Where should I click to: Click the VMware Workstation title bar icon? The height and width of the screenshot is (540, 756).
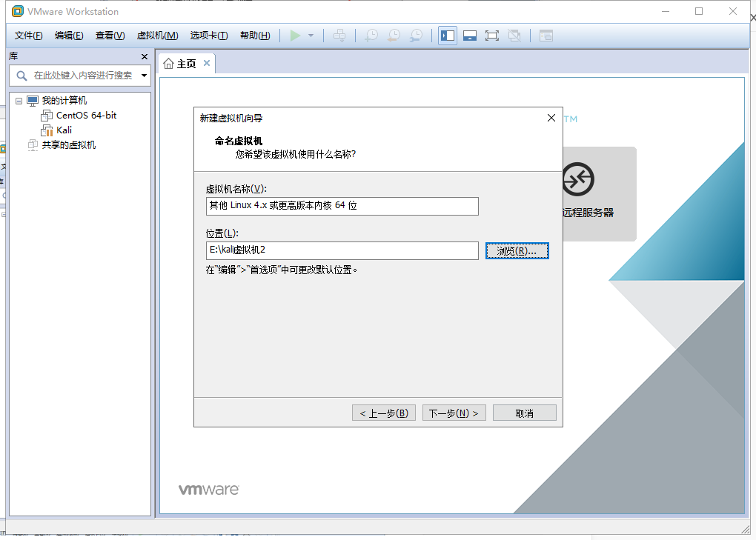click(17, 11)
